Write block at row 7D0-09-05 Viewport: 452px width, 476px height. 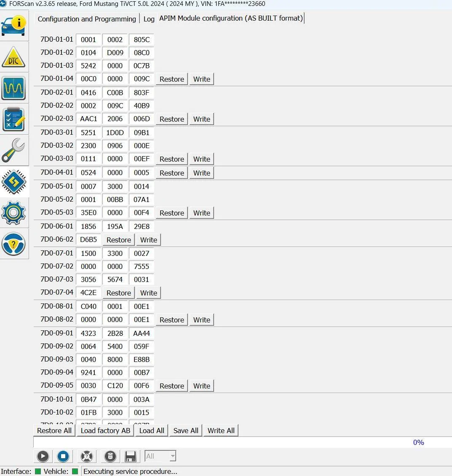202,386
